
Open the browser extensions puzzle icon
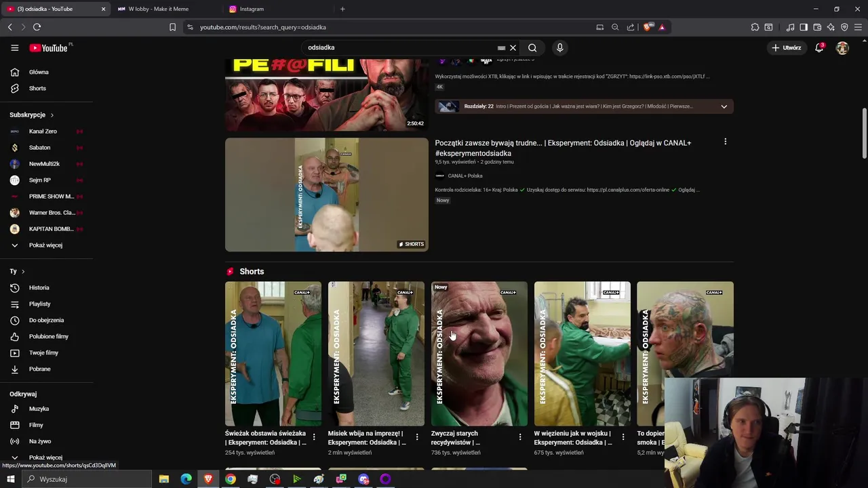[x=755, y=27]
